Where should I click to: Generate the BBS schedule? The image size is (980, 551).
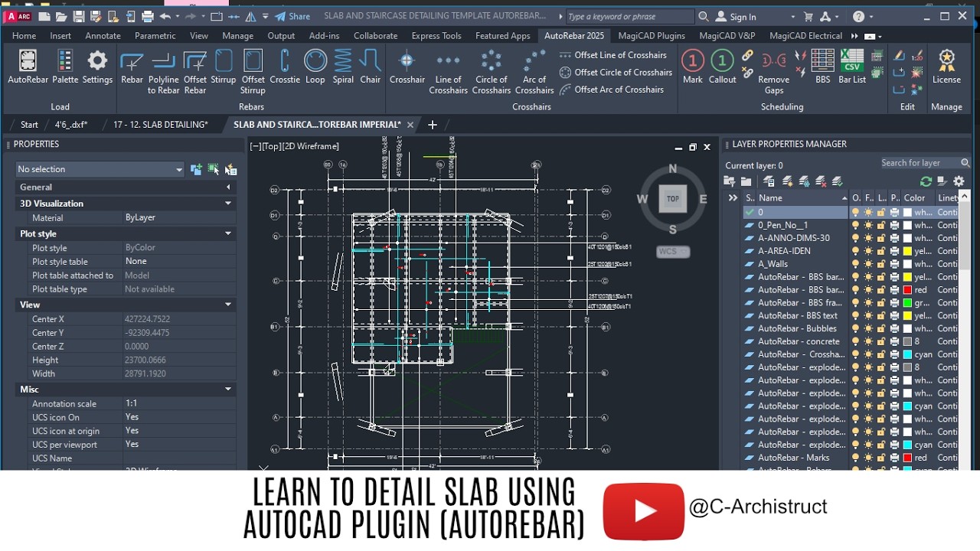click(823, 67)
